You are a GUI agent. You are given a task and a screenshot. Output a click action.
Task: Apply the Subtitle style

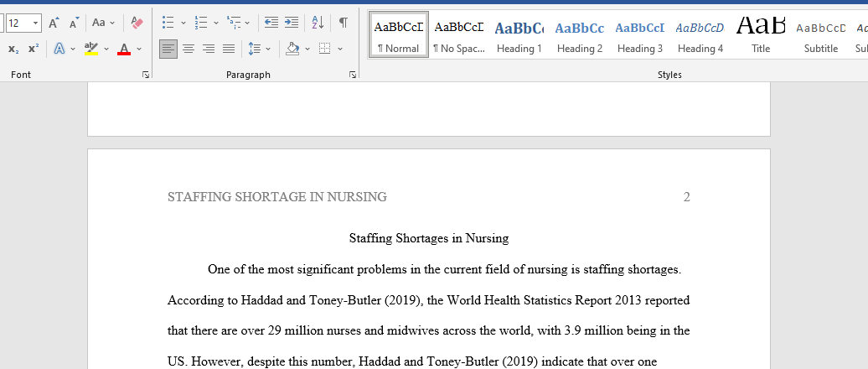821,34
